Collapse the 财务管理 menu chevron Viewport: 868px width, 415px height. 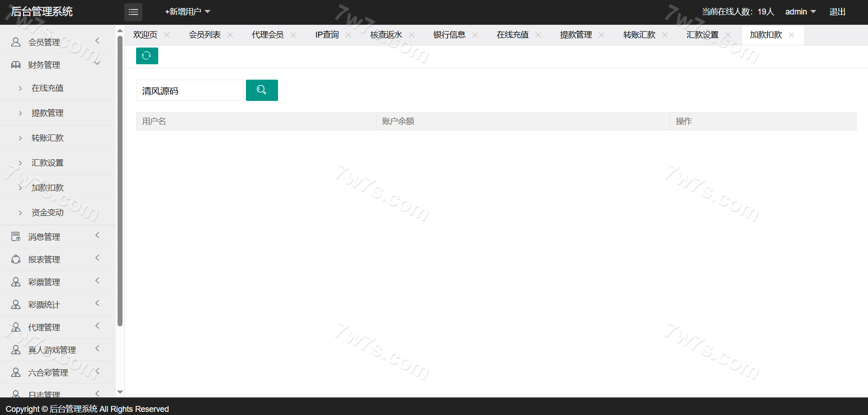click(97, 63)
